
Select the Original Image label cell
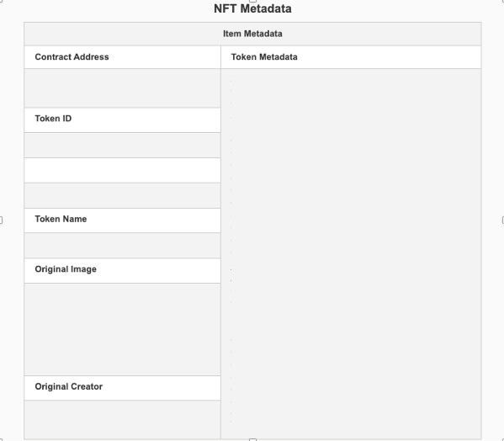click(x=123, y=271)
